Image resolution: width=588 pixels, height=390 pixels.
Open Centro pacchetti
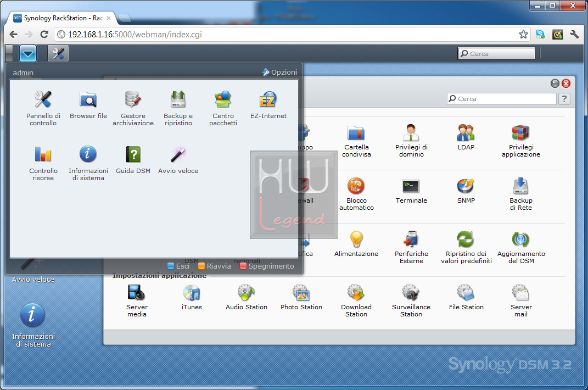point(223,108)
